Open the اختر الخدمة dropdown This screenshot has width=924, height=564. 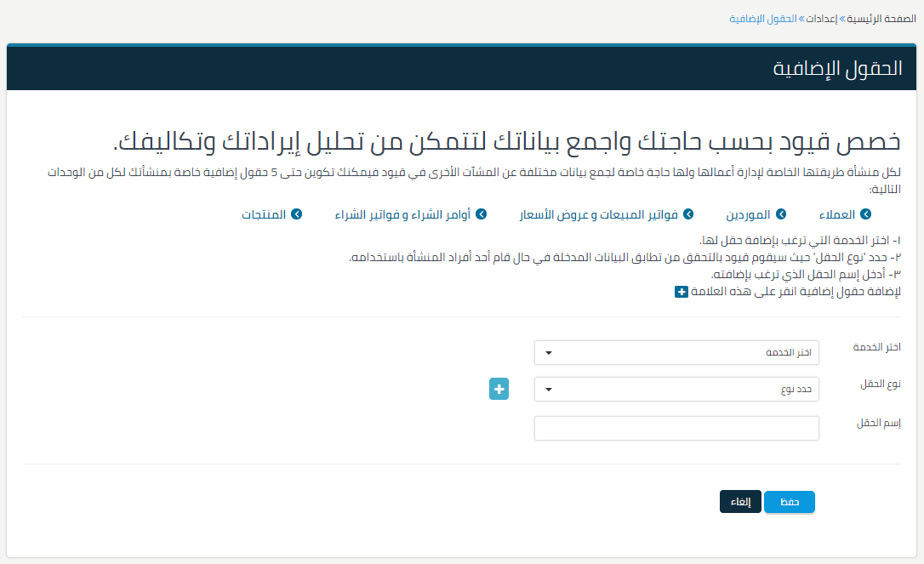[x=676, y=352]
